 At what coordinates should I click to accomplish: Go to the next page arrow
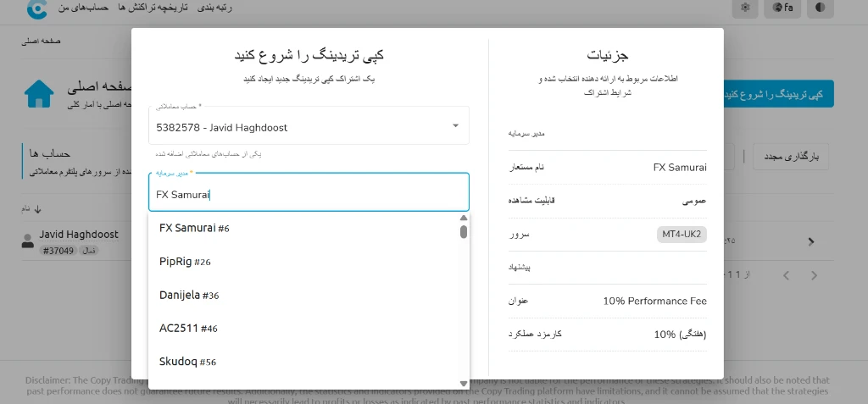(x=814, y=275)
